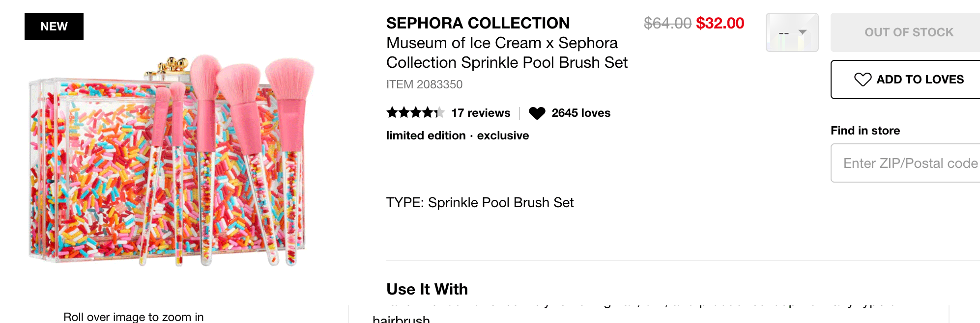Click the SEPHORA COLLECTION brand link
The image size is (980, 323).
pos(478,23)
